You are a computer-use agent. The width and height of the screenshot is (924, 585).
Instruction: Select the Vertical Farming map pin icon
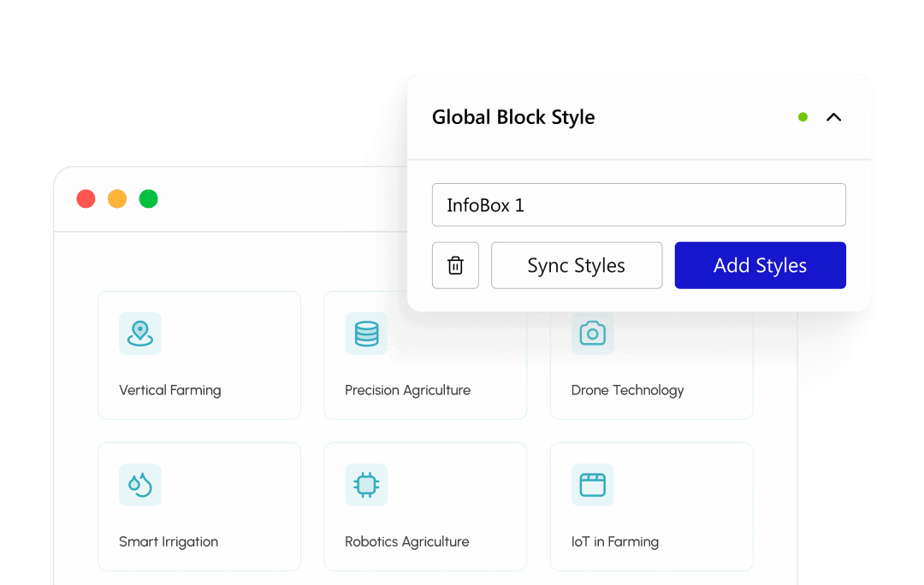click(139, 334)
